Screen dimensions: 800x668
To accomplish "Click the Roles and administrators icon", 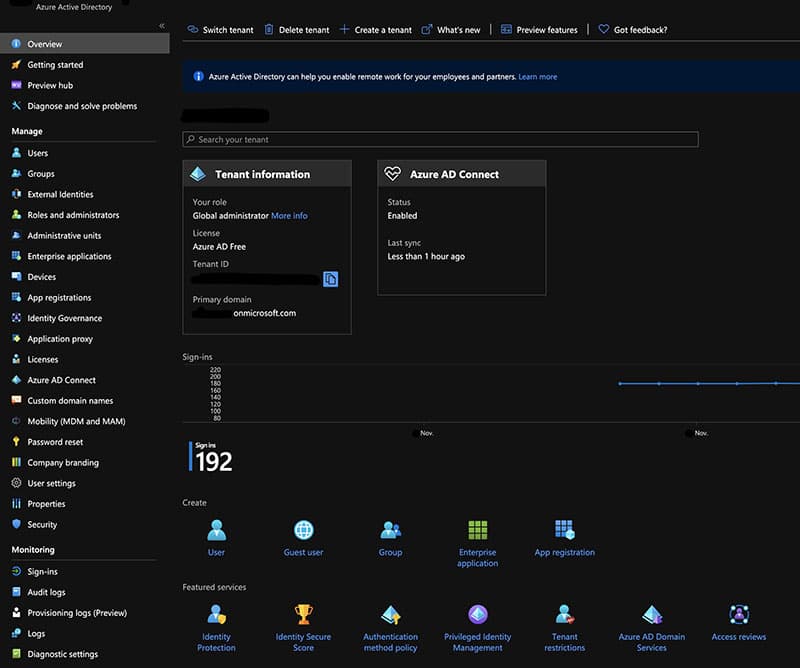I will click(x=16, y=215).
